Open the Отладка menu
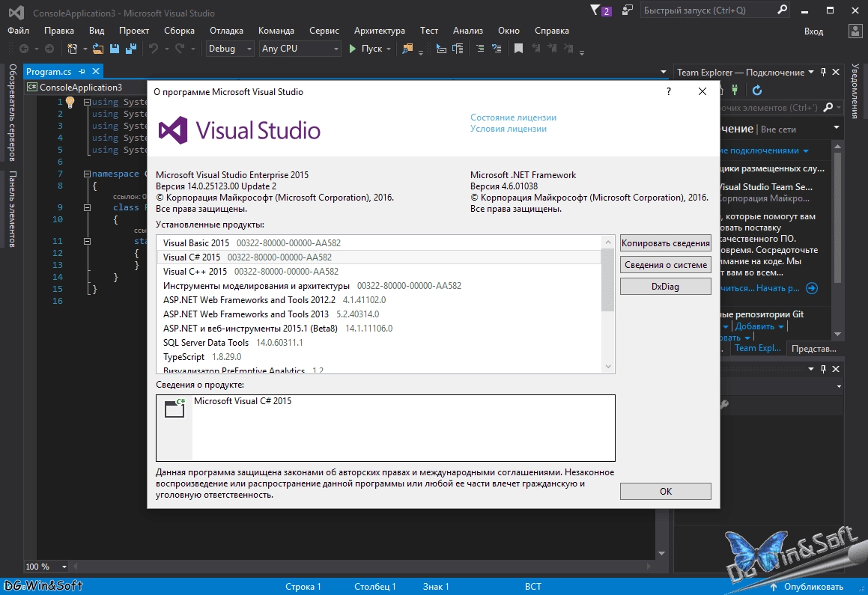Image resolution: width=868 pixels, height=595 pixels. (226, 31)
